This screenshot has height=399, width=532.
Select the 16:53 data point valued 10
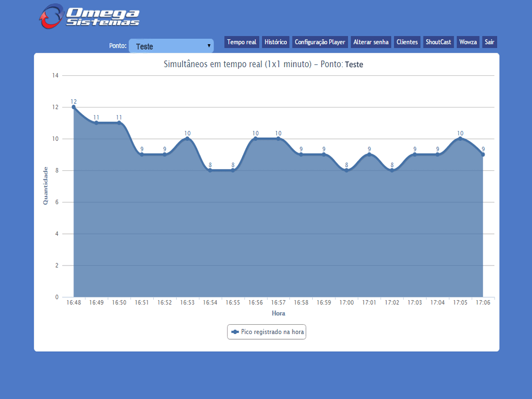click(x=188, y=139)
